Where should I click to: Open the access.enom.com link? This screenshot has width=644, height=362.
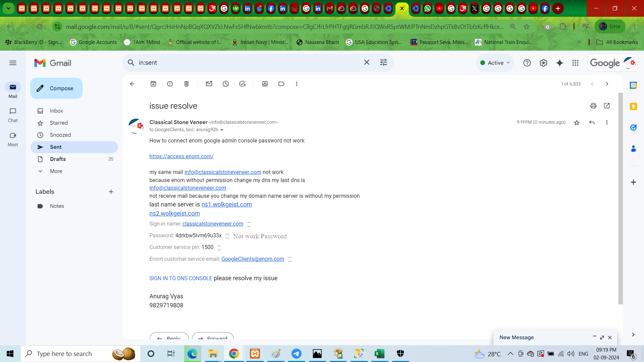click(181, 157)
